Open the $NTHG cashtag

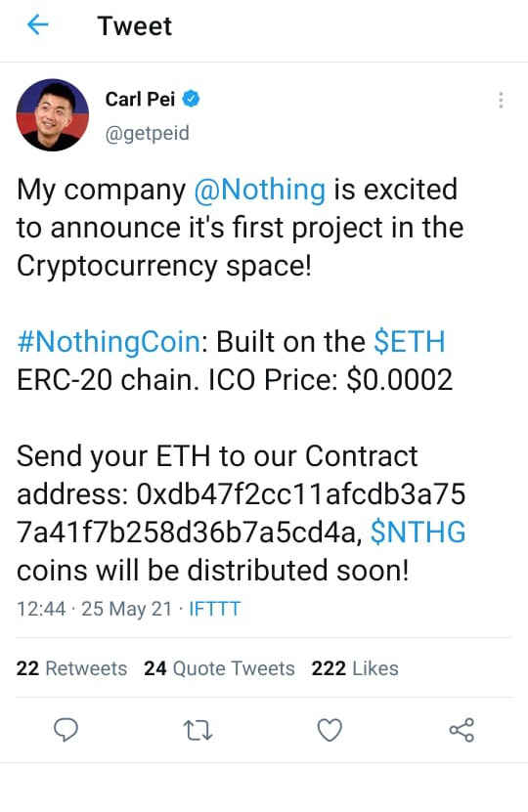[x=418, y=533]
